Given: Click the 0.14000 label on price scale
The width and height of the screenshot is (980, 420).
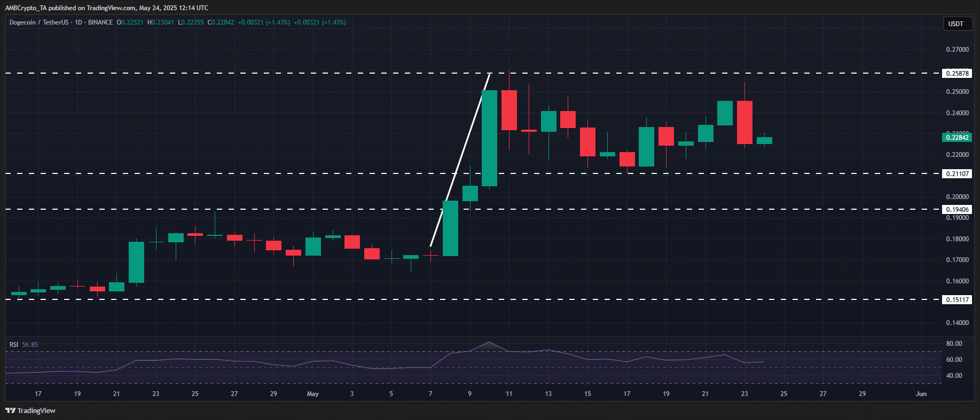Looking at the screenshot, I should [x=957, y=323].
